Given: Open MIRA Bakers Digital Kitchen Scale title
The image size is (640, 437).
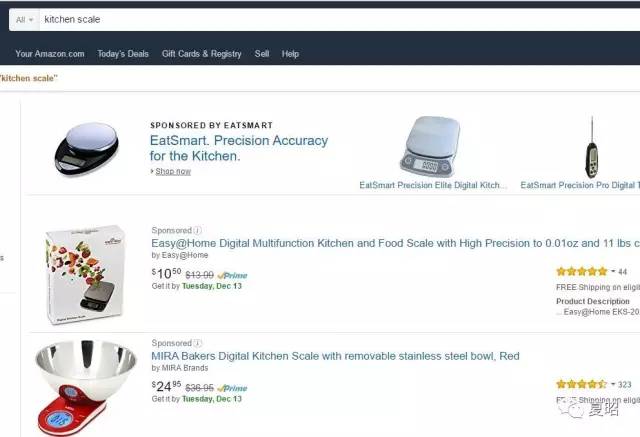Looking at the screenshot, I should point(335,356).
